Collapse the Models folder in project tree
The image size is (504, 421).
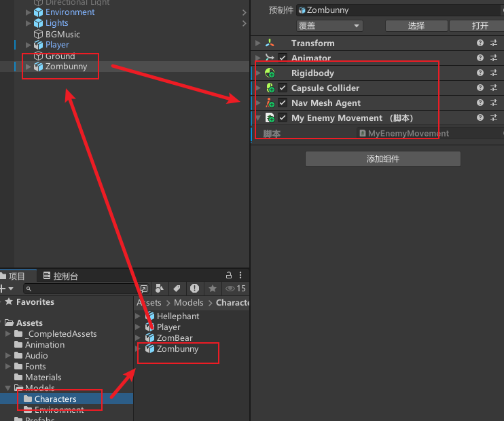click(8, 388)
